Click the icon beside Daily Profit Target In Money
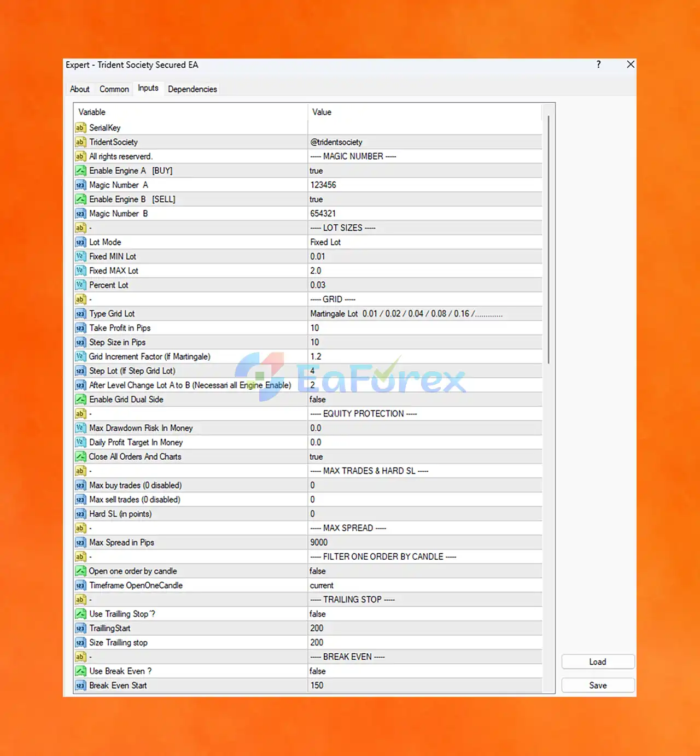 tap(80, 442)
